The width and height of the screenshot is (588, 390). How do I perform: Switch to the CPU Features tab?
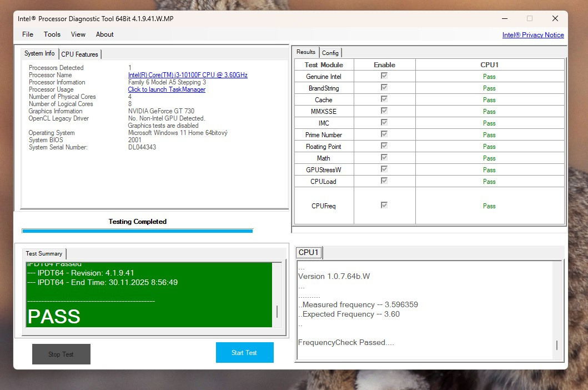pos(79,54)
